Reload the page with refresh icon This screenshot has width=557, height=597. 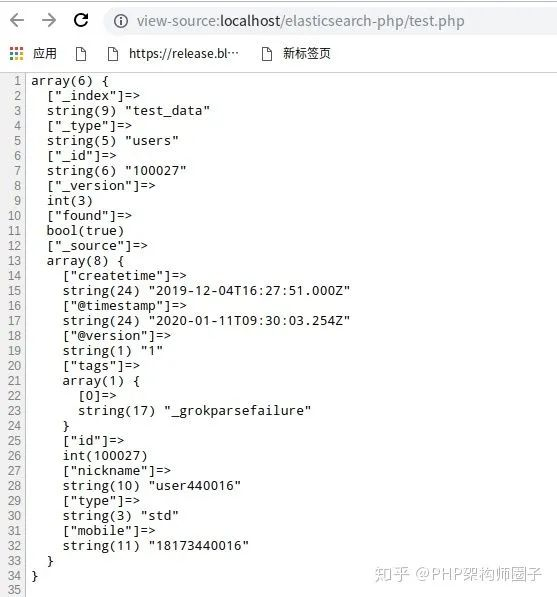point(81,20)
